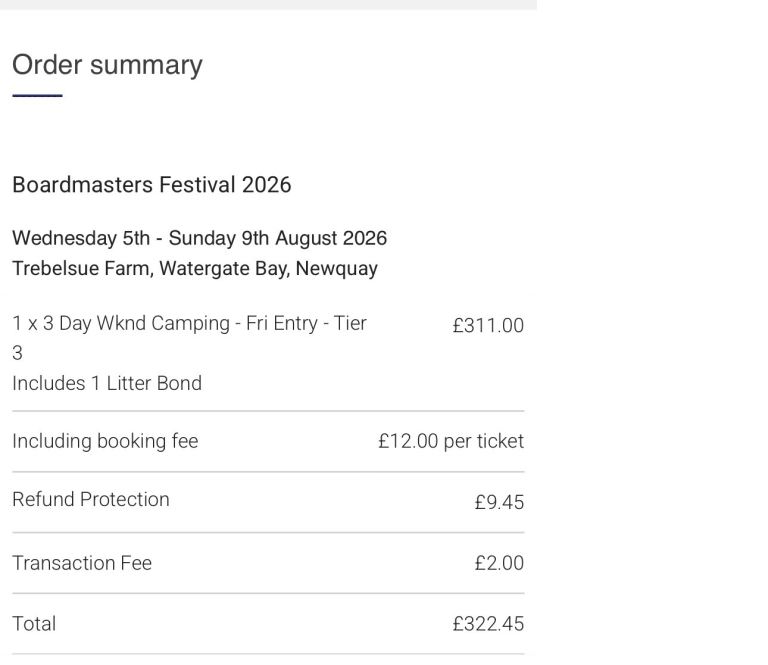The width and height of the screenshot is (768, 665).
Task: Select the Boardmasters Festival 2026 title
Action: pos(151,185)
